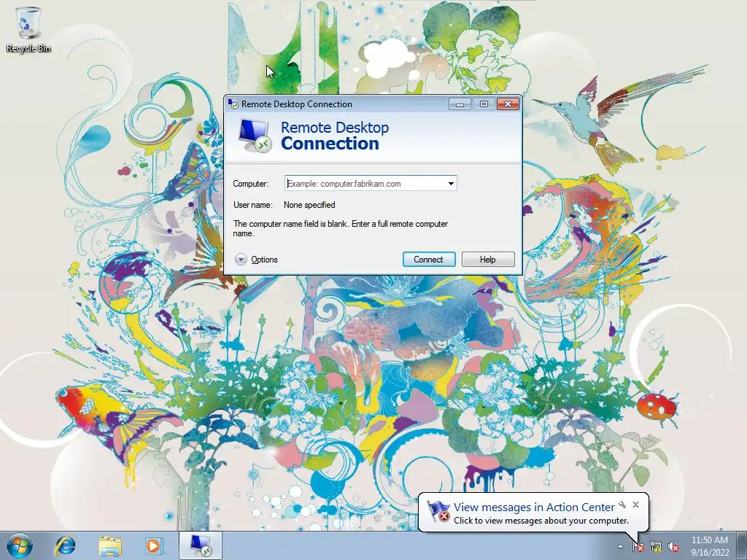The width and height of the screenshot is (747, 560).
Task: Open the Recycle Bin desktop icon
Action: tap(28, 28)
